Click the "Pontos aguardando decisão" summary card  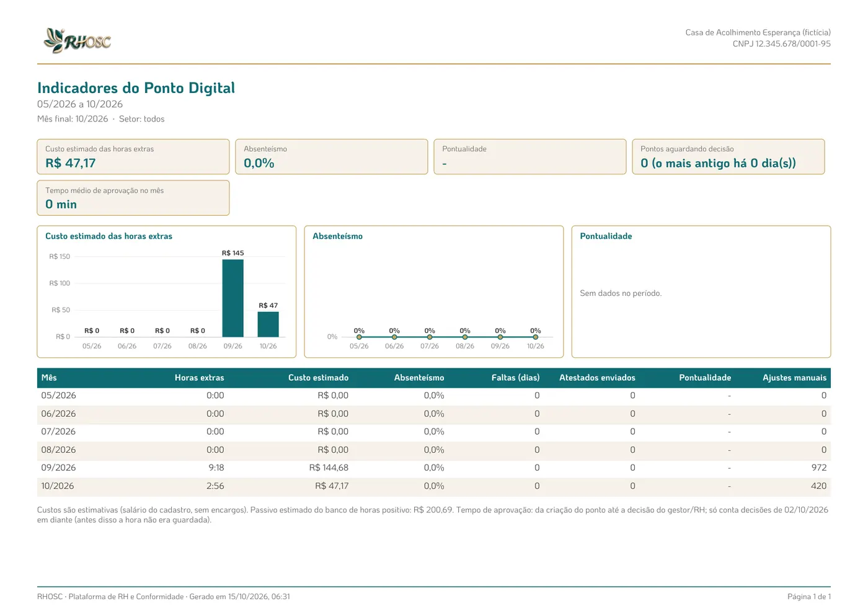(728, 157)
